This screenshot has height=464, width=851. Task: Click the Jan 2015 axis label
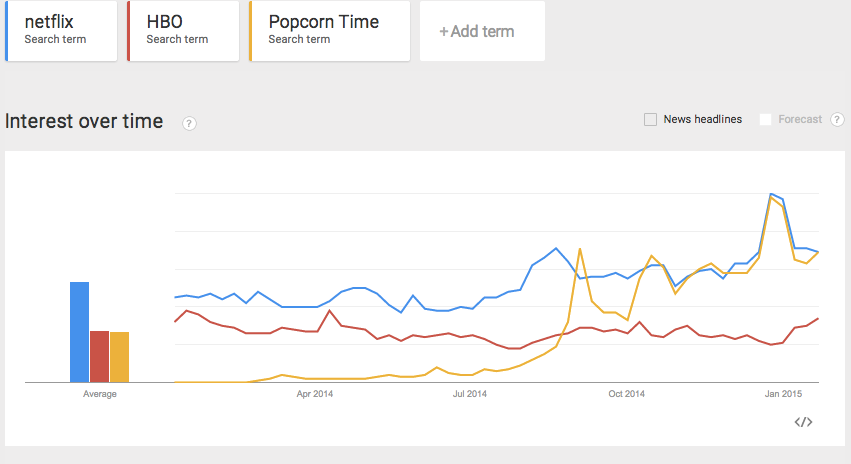tap(783, 394)
